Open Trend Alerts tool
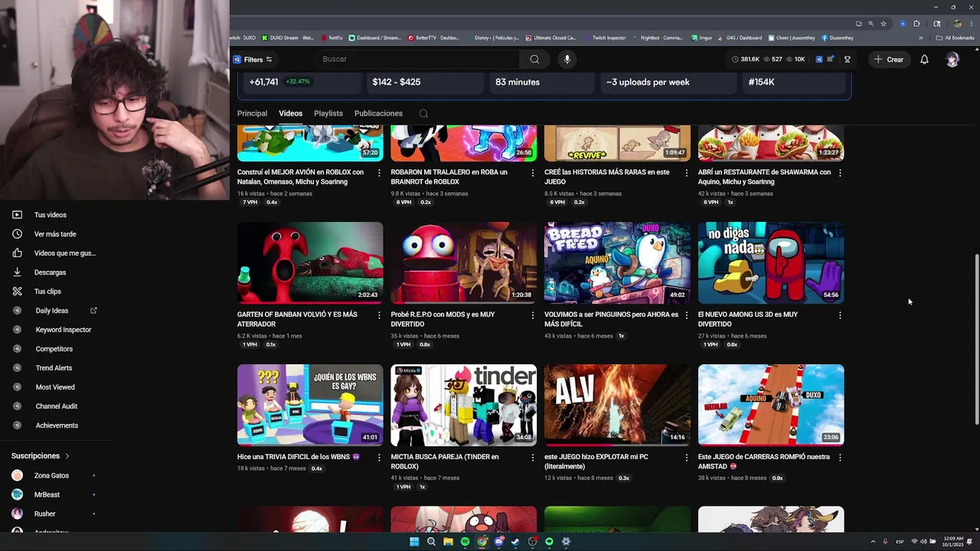The height and width of the screenshot is (551, 980). [x=54, y=368]
